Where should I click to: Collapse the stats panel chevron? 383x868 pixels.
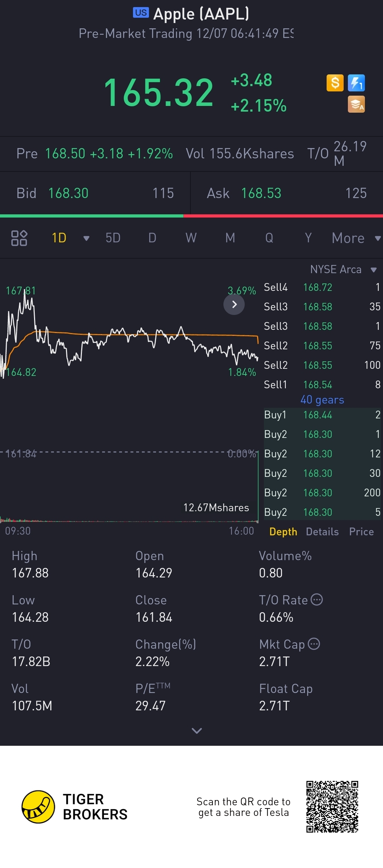coord(196,730)
